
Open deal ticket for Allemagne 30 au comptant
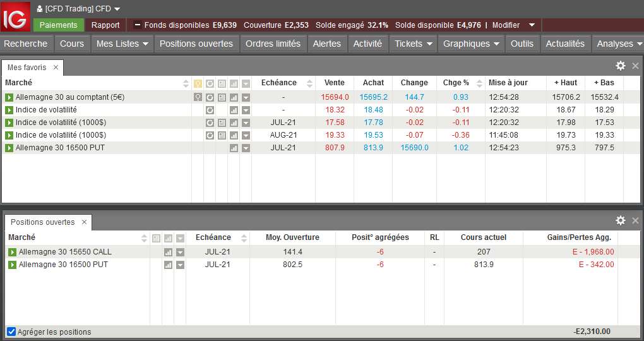9,97
